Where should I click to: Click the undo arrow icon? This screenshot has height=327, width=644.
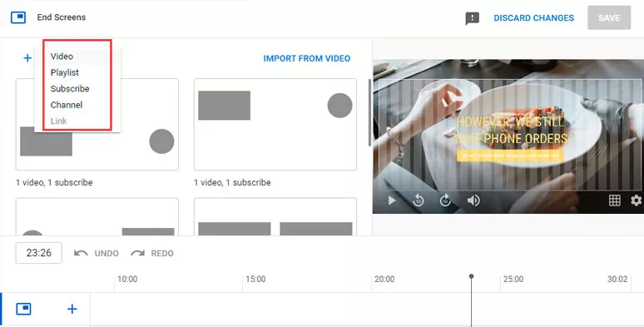pyautogui.click(x=81, y=253)
